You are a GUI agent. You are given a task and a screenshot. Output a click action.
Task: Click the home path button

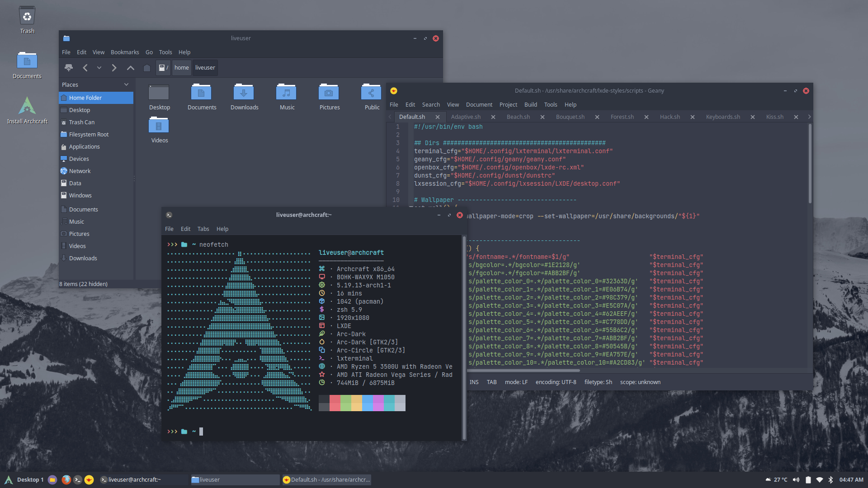point(181,68)
